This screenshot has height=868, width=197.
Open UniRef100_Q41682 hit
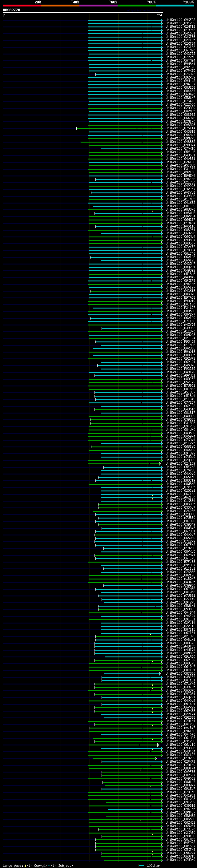(x=180, y=203)
